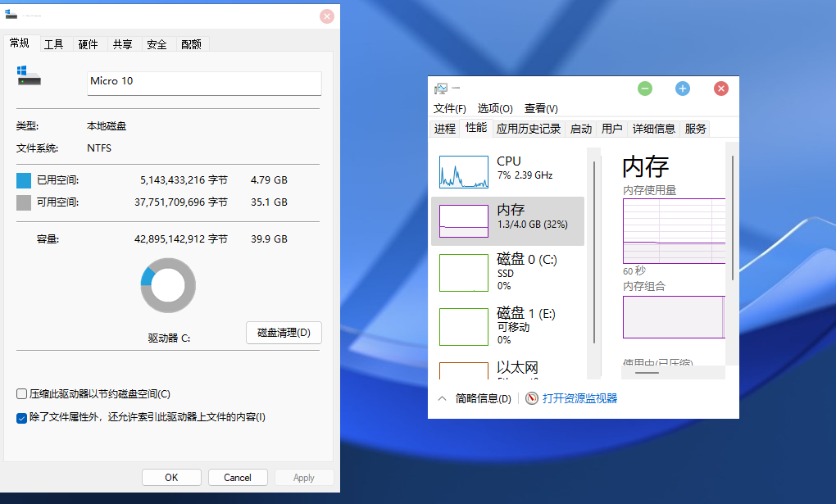Switch to the 进程 tab
This screenshot has width=836, height=504.
pos(444,128)
